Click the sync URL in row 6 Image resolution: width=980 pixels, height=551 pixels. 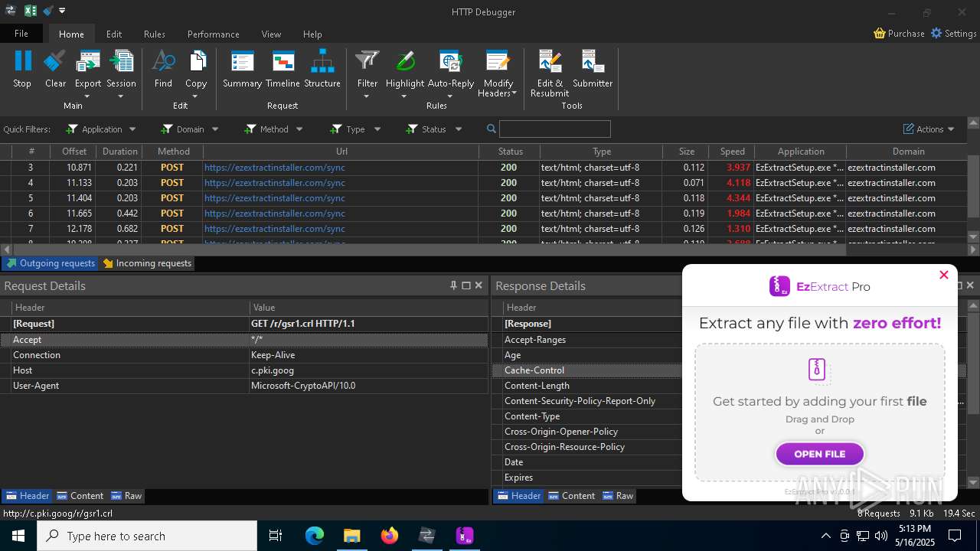coord(274,214)
